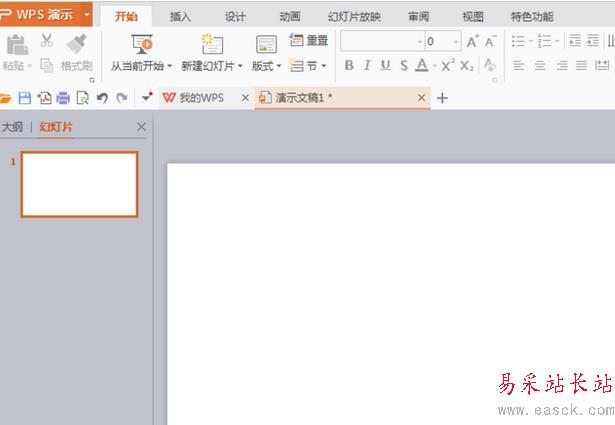This screenshot has height=425, width=615.
Task: Close the slide thumbnail pane
Action: pos(142,127)
